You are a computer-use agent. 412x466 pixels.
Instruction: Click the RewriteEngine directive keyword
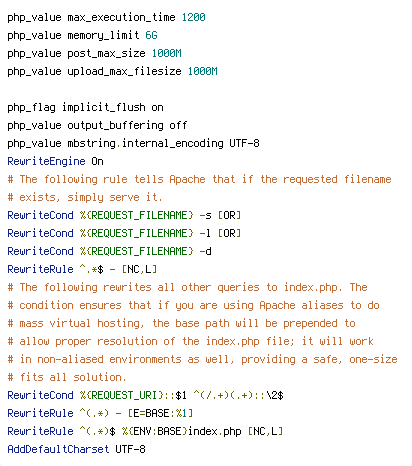(x=46, y=161)
